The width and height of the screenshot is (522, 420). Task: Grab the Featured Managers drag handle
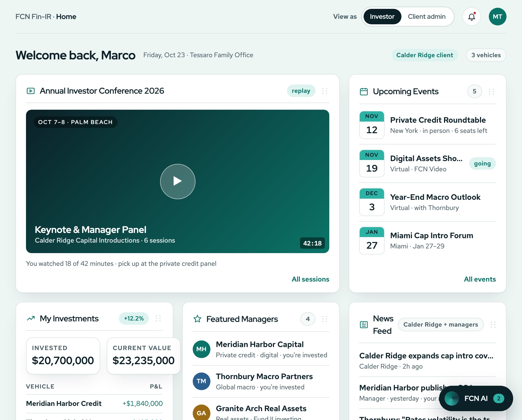point(325,319)
